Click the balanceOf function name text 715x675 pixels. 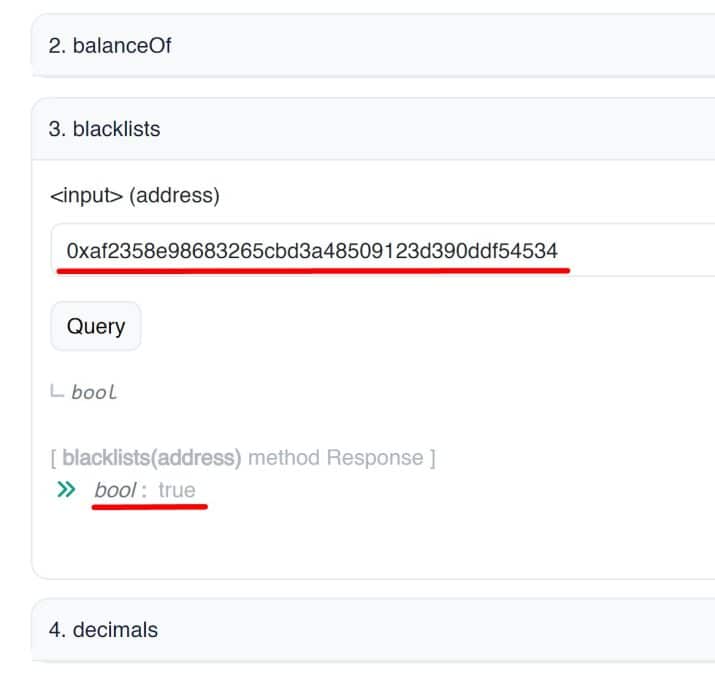[122, 46]
